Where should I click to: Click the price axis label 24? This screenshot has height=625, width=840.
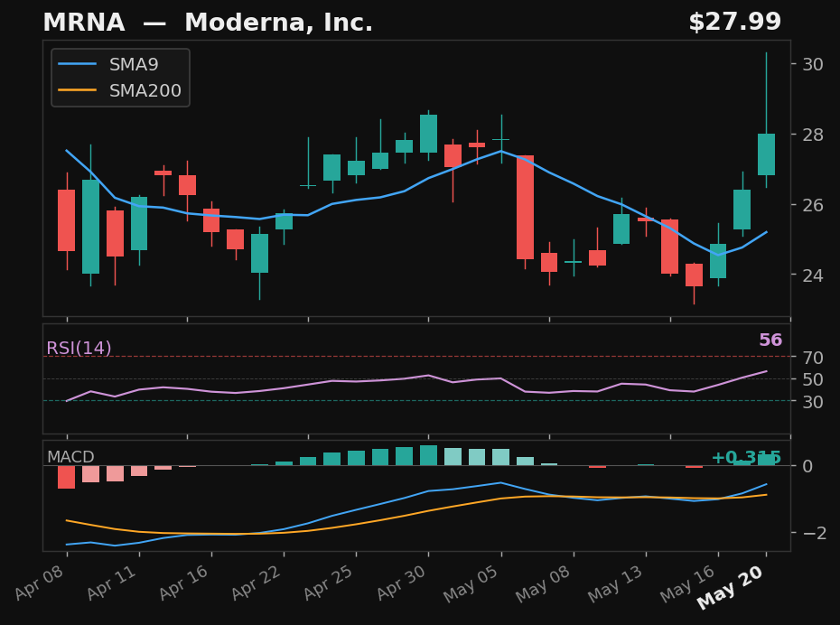(x=813, y=275)
